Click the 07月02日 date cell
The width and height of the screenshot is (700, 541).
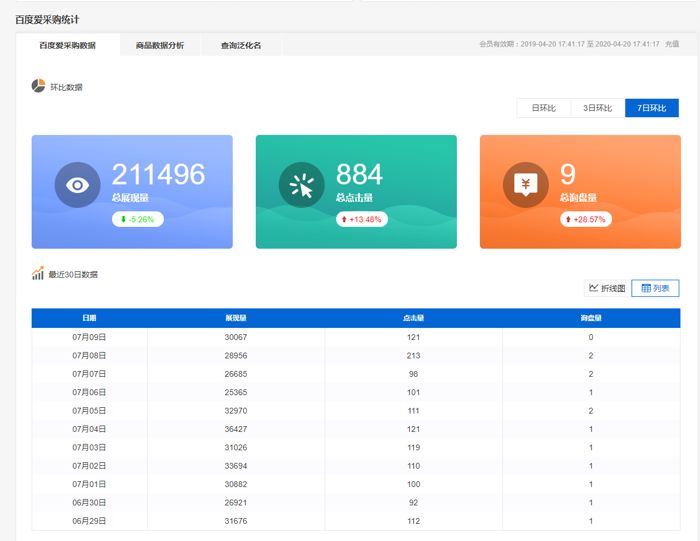89,466
